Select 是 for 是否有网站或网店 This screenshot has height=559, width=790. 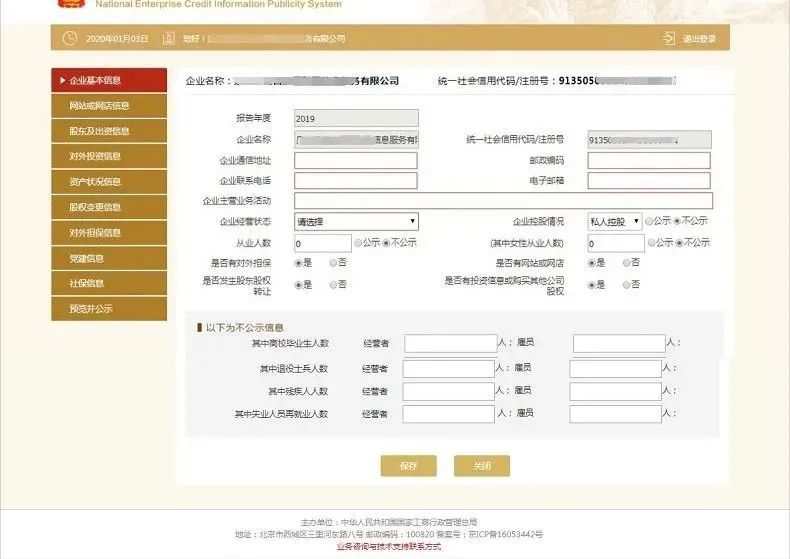(x=591, y=263)
